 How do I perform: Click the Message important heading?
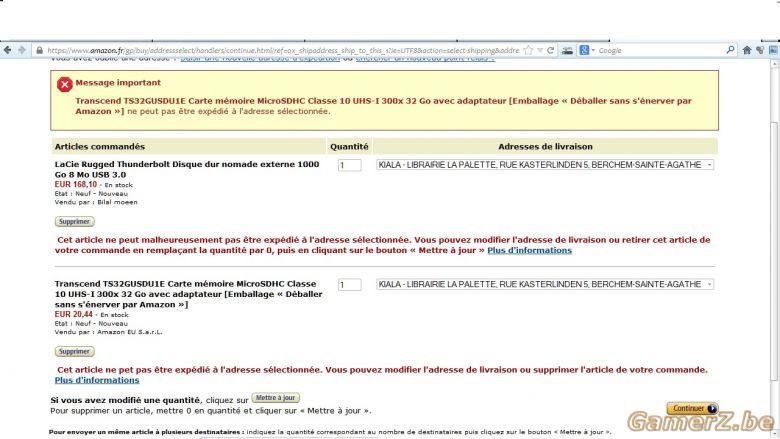click(x=118, y=83)
